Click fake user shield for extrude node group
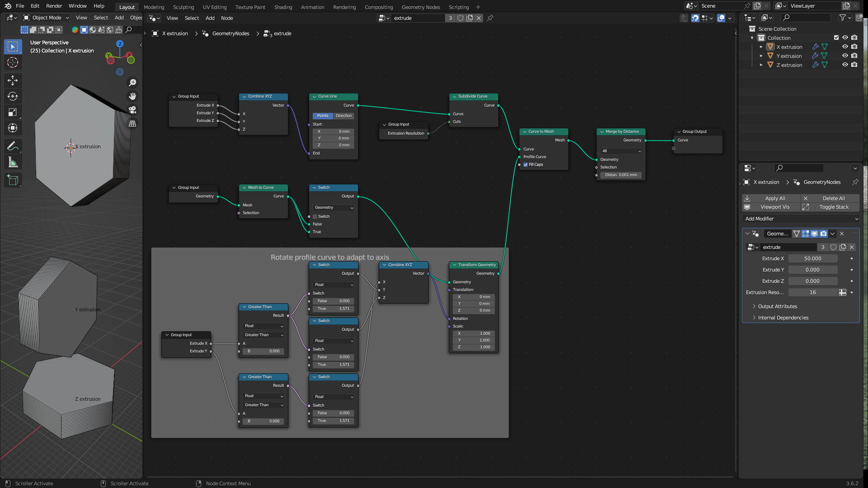Screen dimensions: 868x488 pos(460,18)
